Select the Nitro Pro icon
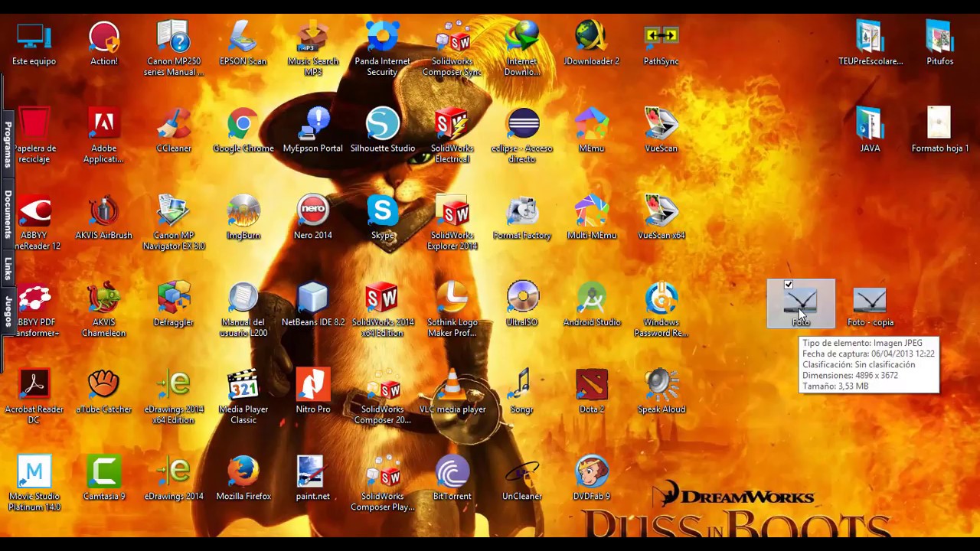980x551 pixels. tap(313, 385)
